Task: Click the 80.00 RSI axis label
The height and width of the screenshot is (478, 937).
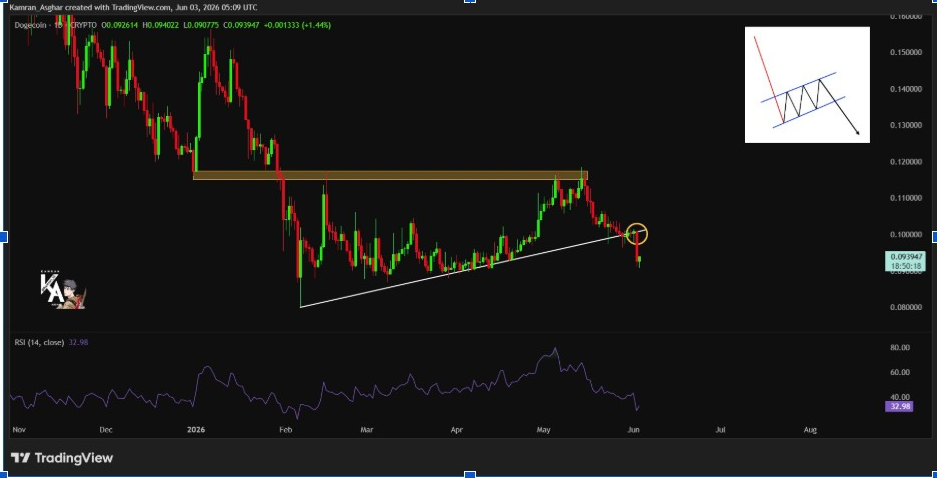Action: point(900,347)
